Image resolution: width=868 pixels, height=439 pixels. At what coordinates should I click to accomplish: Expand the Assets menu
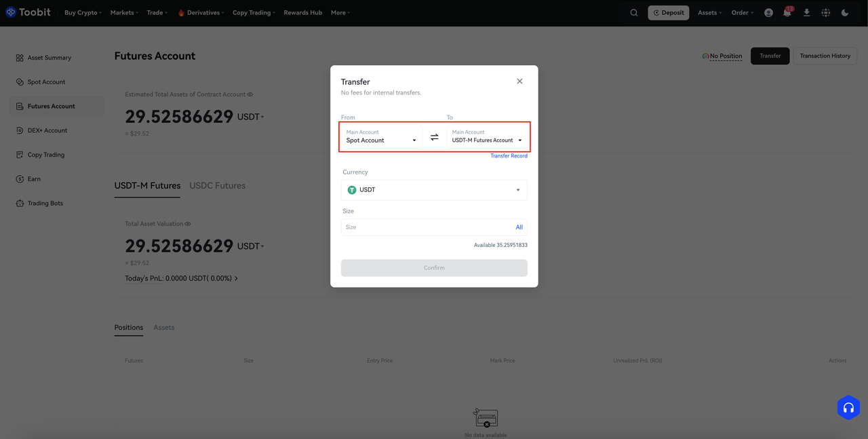pos(710,13)
